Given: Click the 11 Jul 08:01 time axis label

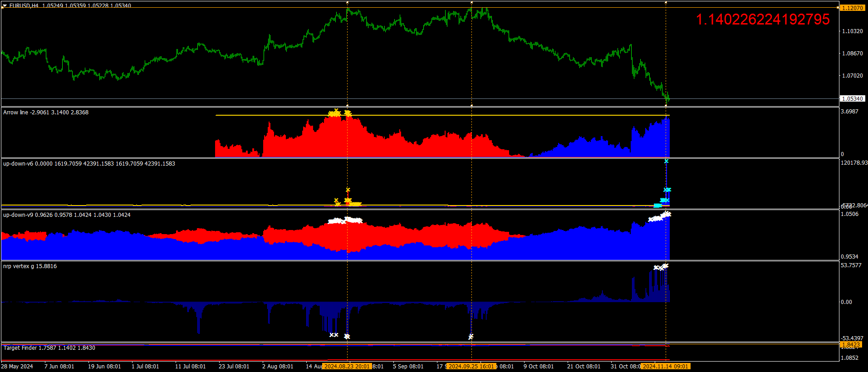Looking at the screenshot, I should (x=190, y=366).
